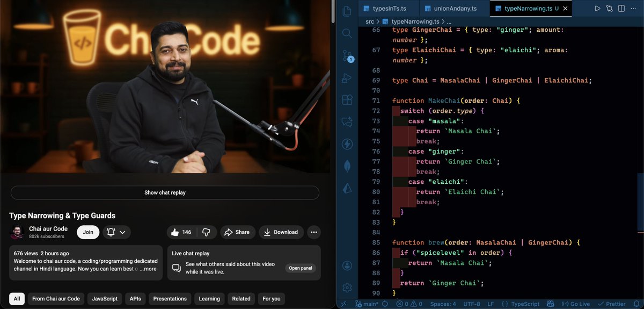644x309 pixels.
Task: Open changes with the compare icon in editor toolbar
Action: (x=610, y=9)
